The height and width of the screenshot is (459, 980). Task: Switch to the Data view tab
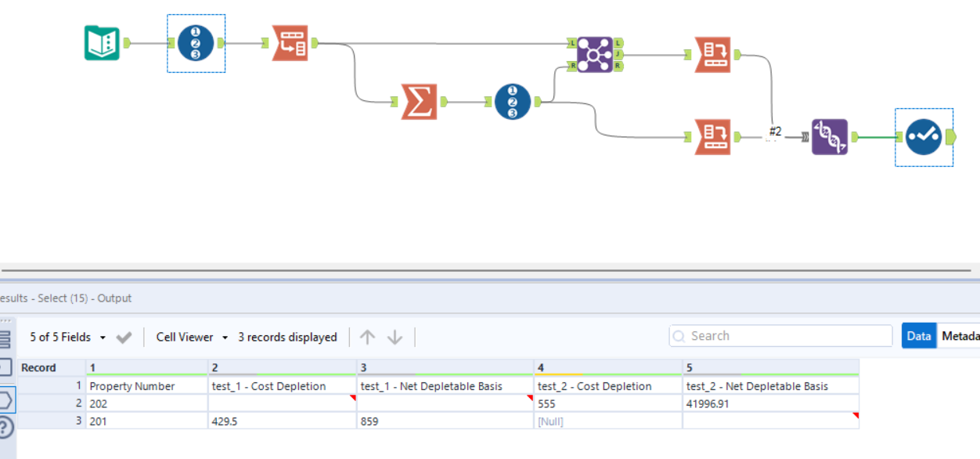[918, 336]
